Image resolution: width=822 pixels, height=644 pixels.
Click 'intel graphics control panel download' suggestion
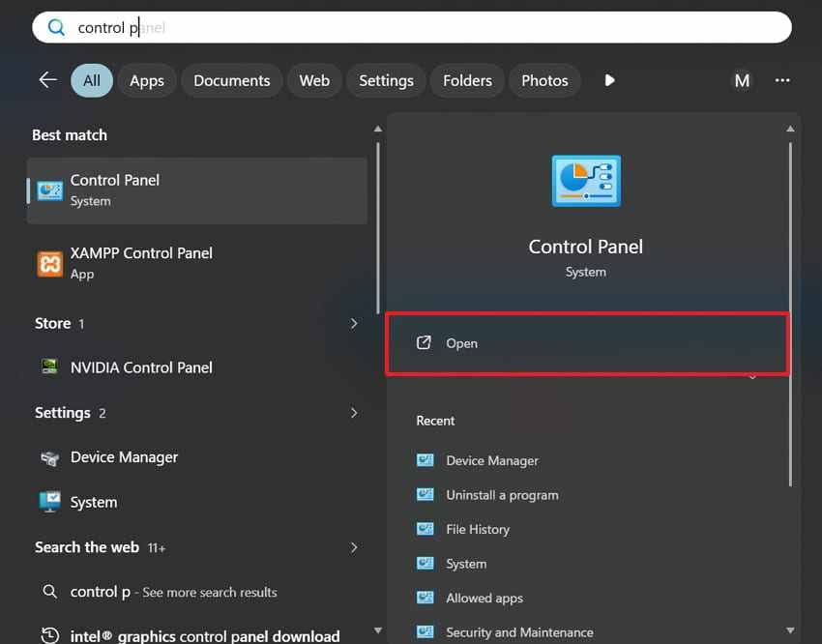pos(197,635)
